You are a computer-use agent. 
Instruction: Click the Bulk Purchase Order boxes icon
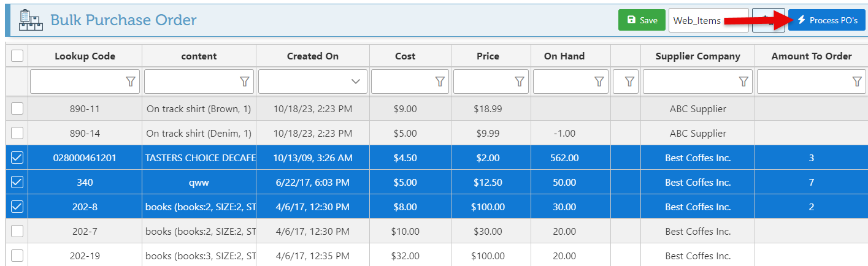(x=30, y=20)
